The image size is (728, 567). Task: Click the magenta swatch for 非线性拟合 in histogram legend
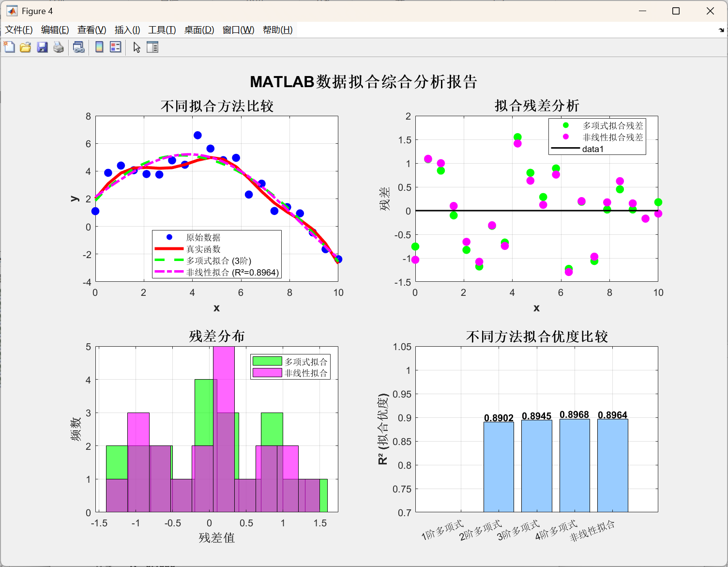click(267, 372)
